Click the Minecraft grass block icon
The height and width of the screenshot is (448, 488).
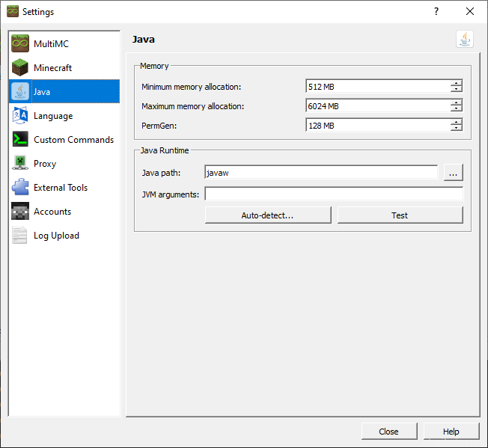click(20, 67)
